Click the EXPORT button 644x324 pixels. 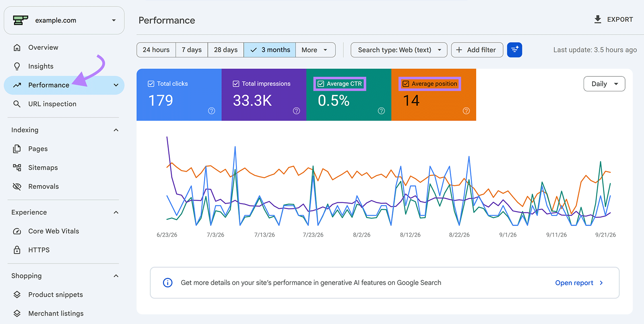click(614, 20)
